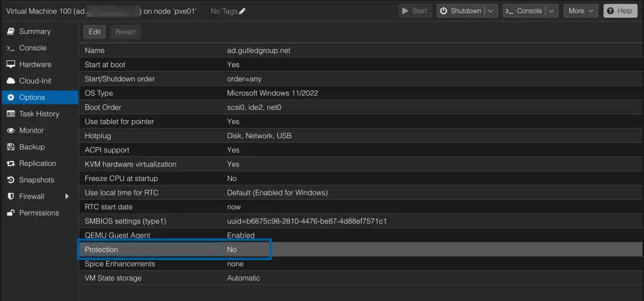The image size is (644, 301).
Task: Go to the Cloud-Init section label
Action: coord(35,81)
